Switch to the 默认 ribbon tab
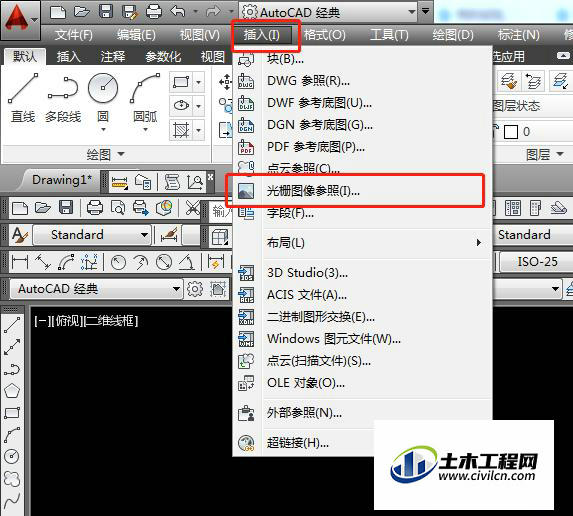This screenshot has height=516, width=573. tap(25, 57)
